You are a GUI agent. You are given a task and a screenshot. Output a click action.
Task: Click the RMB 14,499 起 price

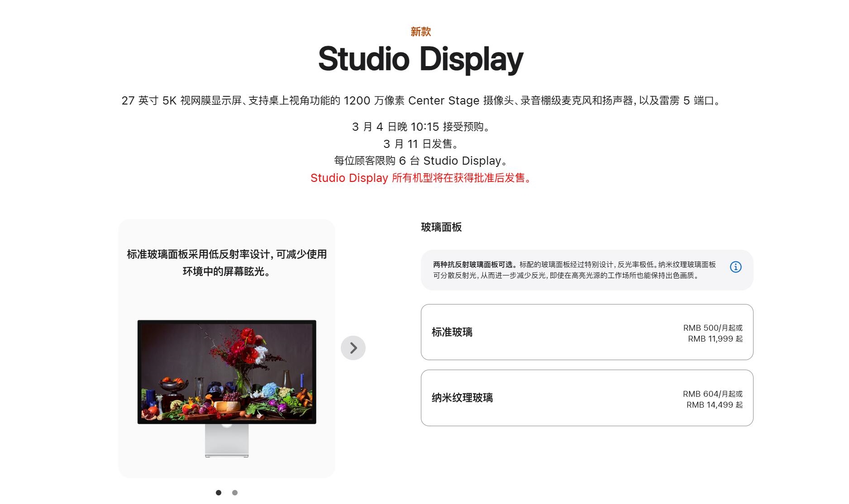click(x=714, y=405)
